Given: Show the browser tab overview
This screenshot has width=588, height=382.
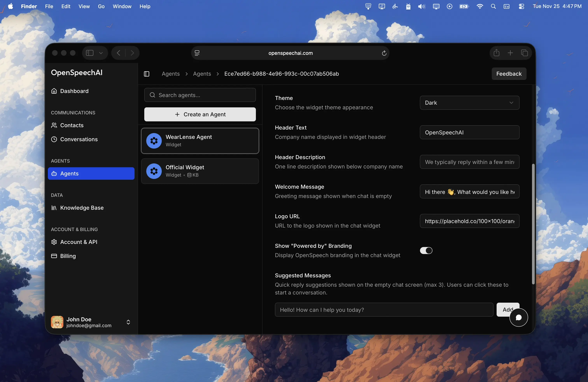Looking at the screenshot, I should (x=524, y=53).
